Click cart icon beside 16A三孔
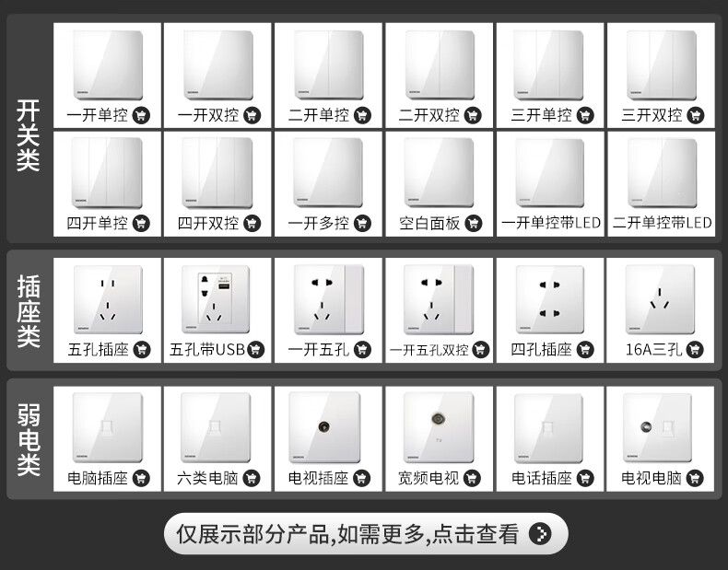The image size is (728, 570). click(695, 349)
